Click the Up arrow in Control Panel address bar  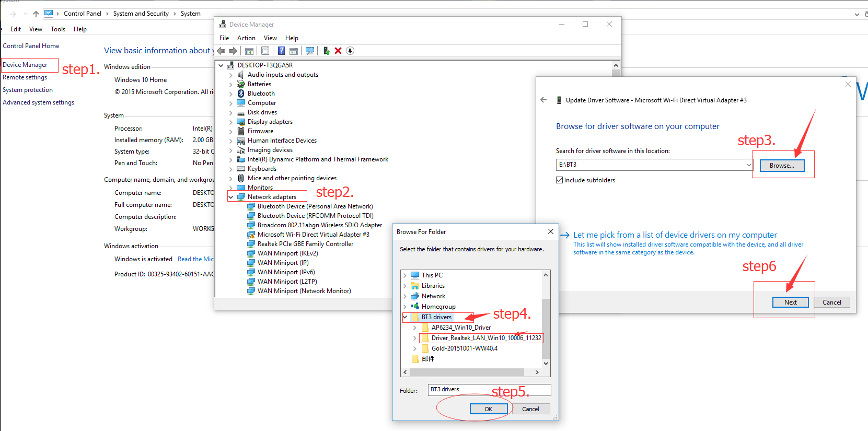36,14
